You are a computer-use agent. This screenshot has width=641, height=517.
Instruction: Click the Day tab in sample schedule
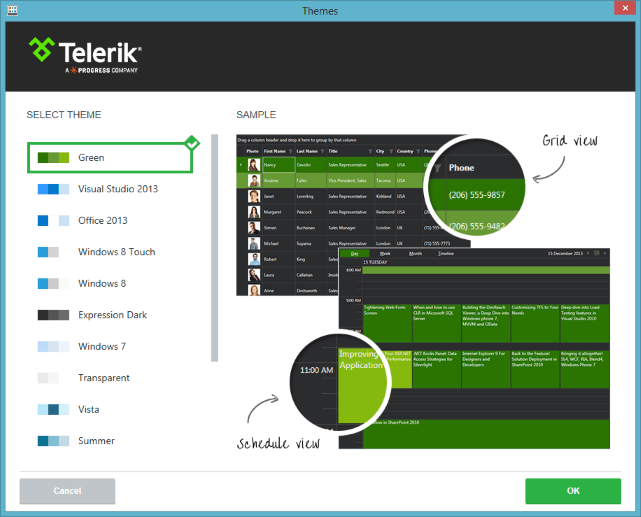(354, 253)
